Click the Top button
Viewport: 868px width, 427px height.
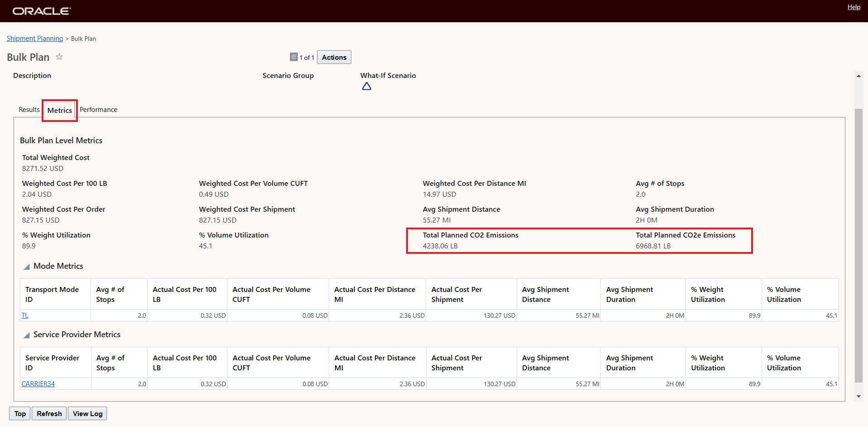pos(20,413)
